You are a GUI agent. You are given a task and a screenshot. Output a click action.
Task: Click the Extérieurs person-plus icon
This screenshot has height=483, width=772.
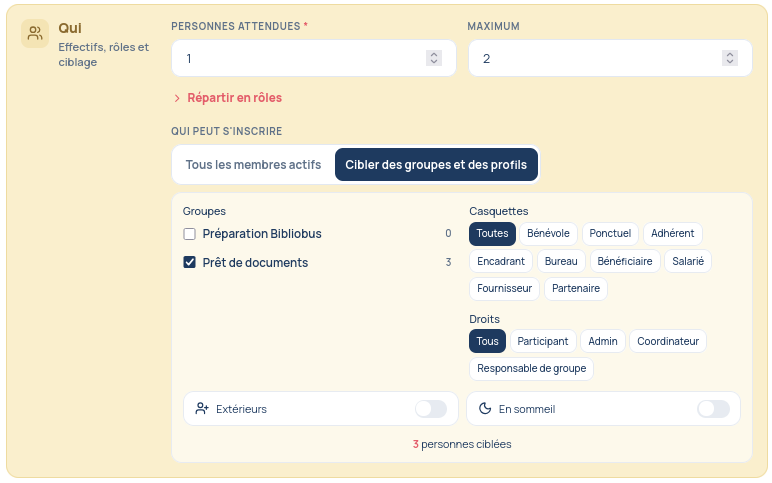point(202,408)
